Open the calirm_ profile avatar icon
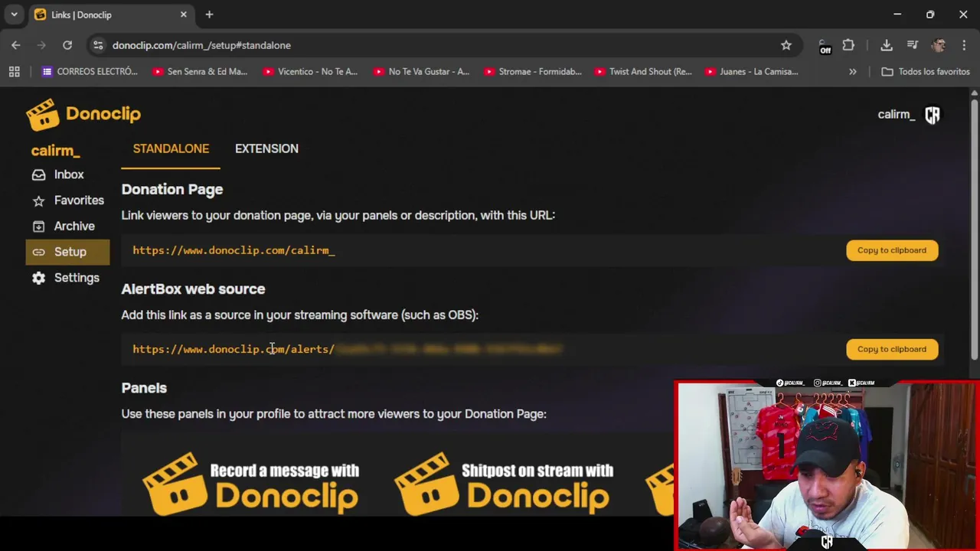This screenshot has width=980, height=551. point(932,115)
